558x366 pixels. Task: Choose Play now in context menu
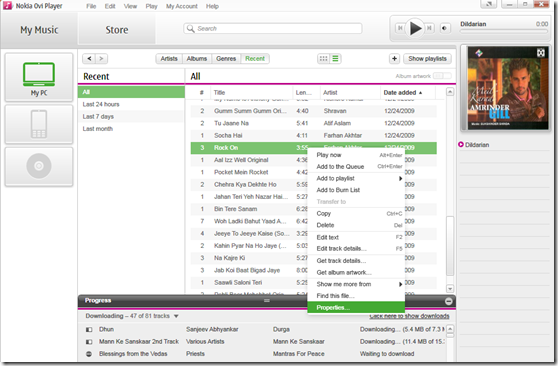click(356, 155)
